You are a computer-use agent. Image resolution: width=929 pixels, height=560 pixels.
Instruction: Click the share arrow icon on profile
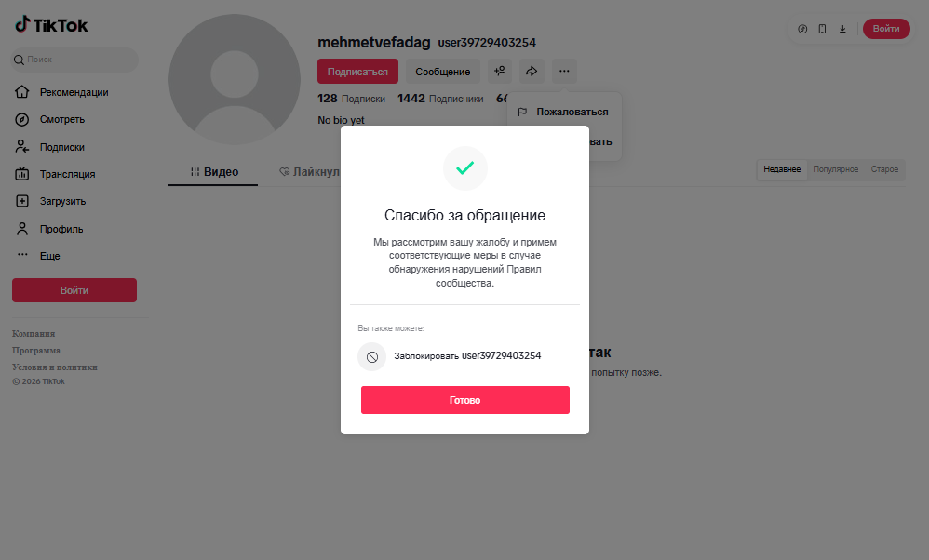point(532,71)
